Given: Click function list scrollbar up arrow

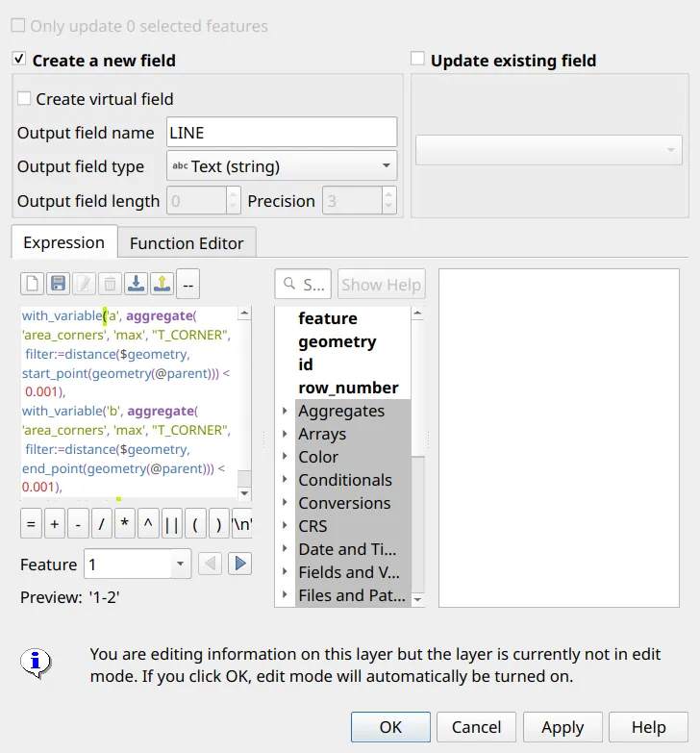Looking at the screenshot, I should 417,314.
